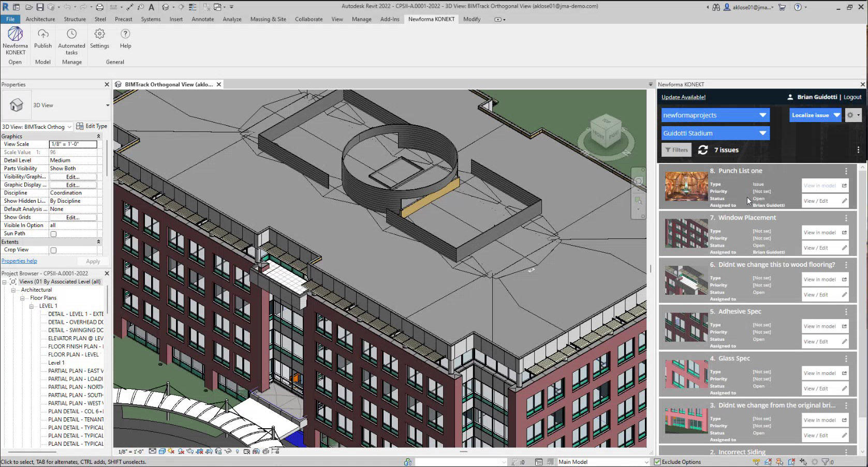Click the Edit Type button
The height and width of the screenshot is (467, 868).
pyautogui.click(x=92, y=126)
